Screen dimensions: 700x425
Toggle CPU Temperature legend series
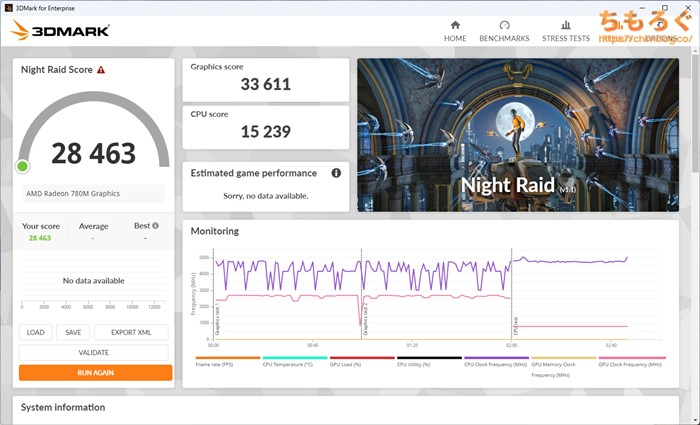295,362
